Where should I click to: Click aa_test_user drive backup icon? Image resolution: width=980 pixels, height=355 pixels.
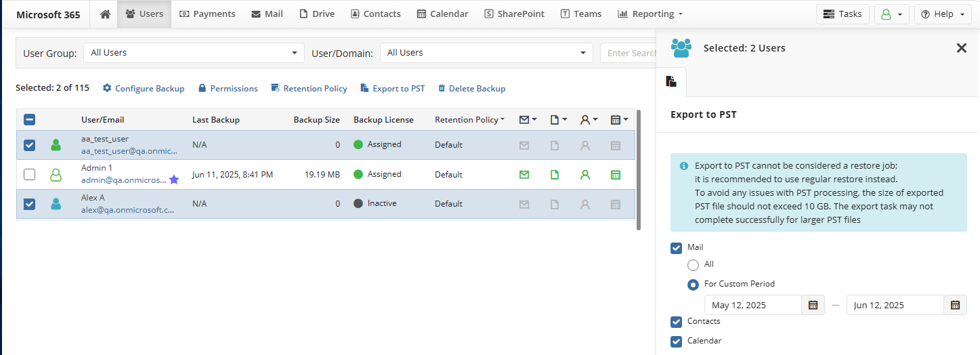pos(555,145)
